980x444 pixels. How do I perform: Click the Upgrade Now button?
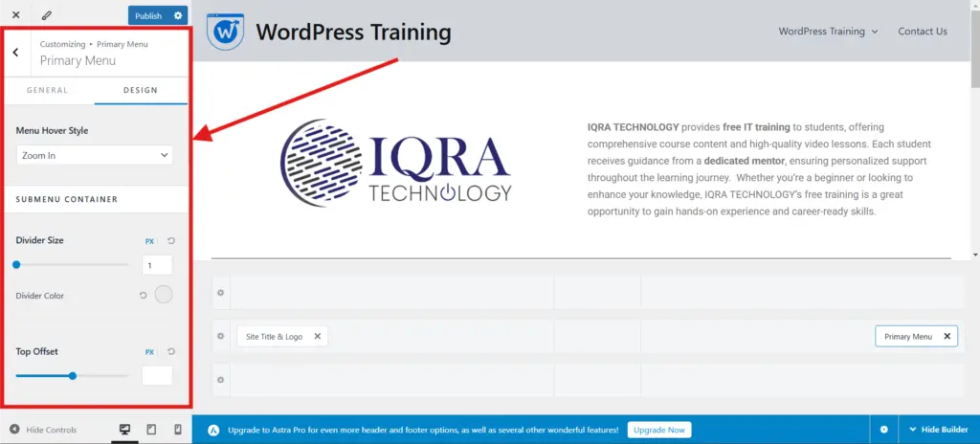point(659,431)
